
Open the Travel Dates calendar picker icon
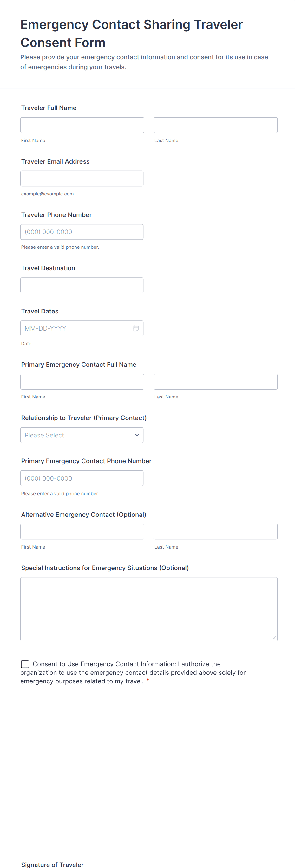pyautogui.click(x=136, y=328)
